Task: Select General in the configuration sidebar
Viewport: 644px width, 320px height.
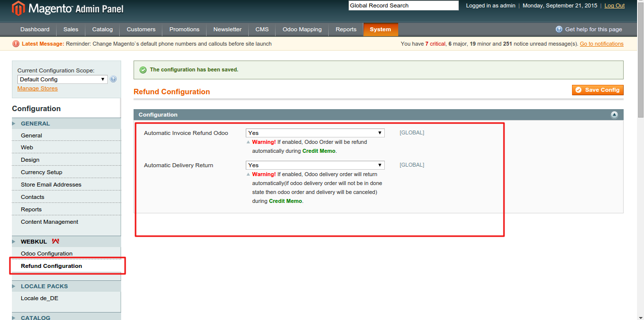Action: coord(31,135)
